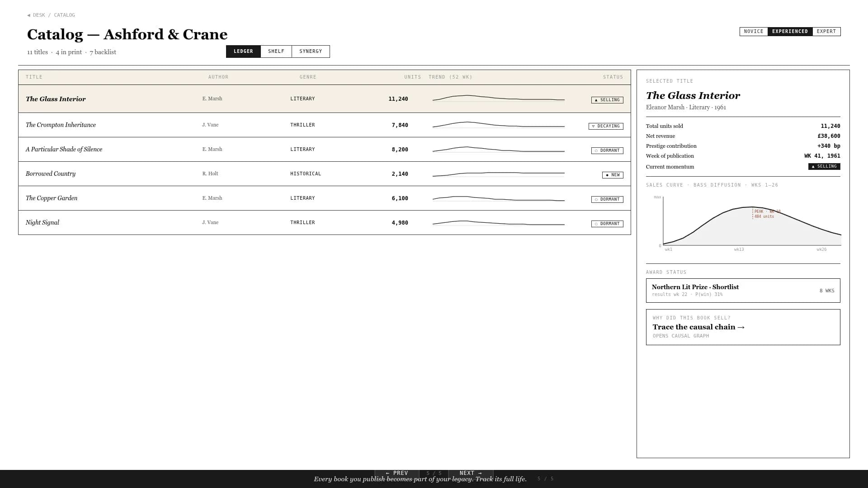The image size is (868, 488).
Task: Click week of publication WK 41, 1961
Action: [x=822, y=156]
